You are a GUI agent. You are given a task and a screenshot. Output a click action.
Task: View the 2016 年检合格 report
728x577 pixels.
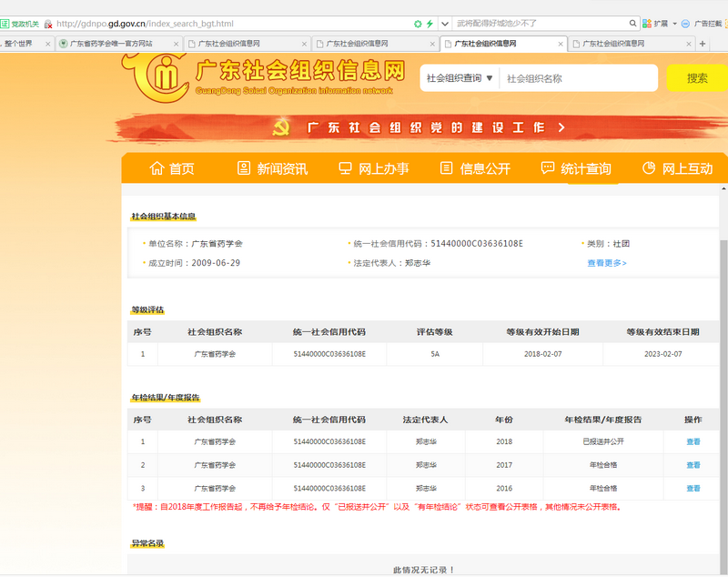(x=693, y=489)
